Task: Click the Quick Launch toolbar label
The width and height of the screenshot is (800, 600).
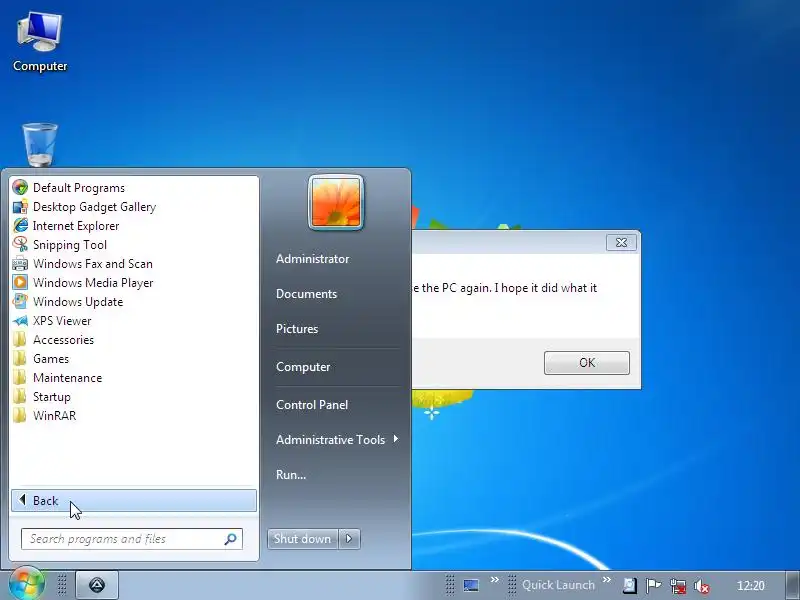Action: click(x=558, y=585)
